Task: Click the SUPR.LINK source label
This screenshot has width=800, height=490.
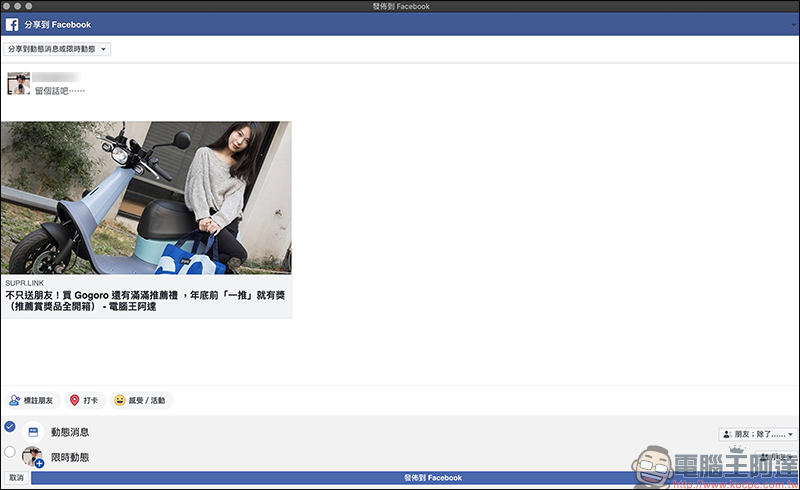Action: 24,283
